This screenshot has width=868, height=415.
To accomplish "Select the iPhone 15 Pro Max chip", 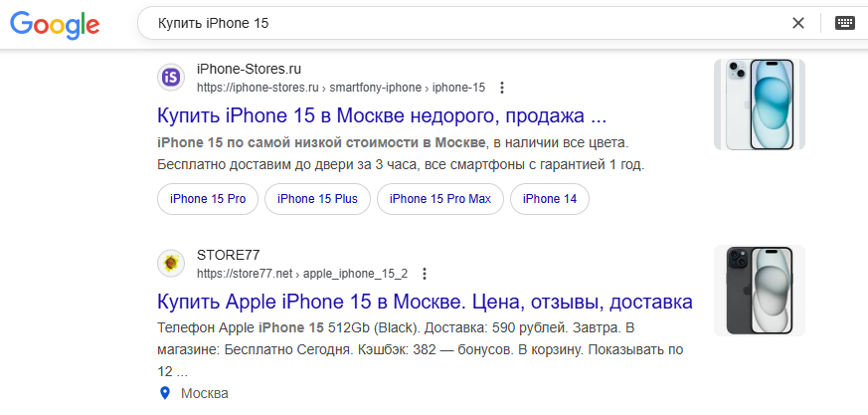I will [440, 199].
